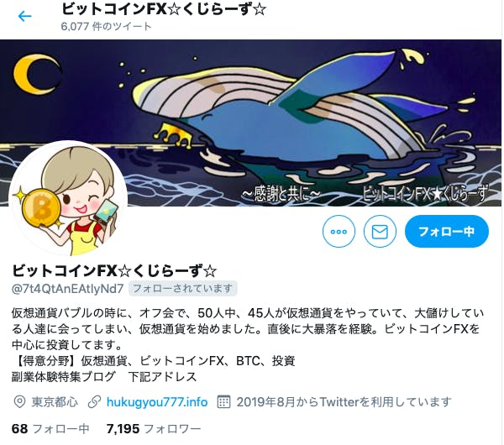Send a direct message via envelope icon
This screenshot has height=445, width=504.
[380, 232]
